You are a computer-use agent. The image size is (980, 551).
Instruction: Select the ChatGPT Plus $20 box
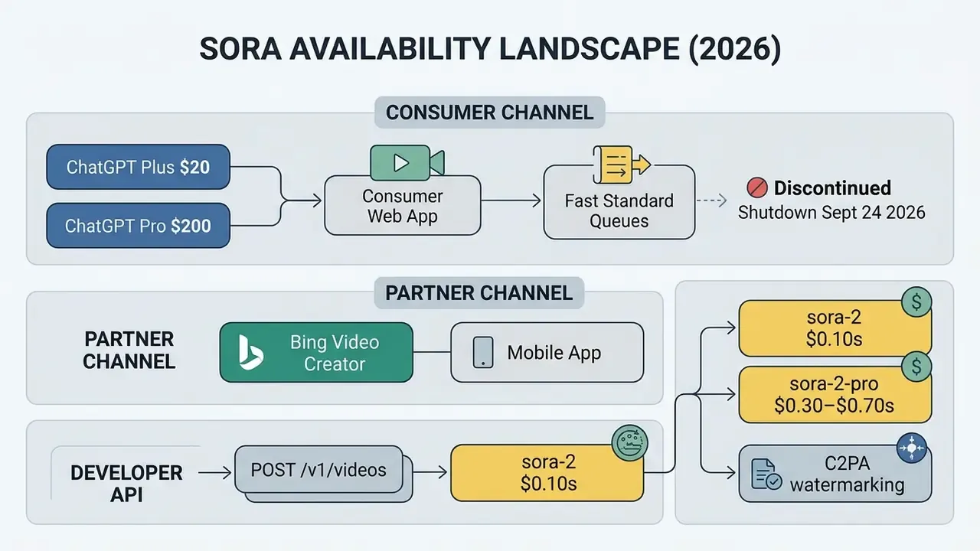[138, 167]
